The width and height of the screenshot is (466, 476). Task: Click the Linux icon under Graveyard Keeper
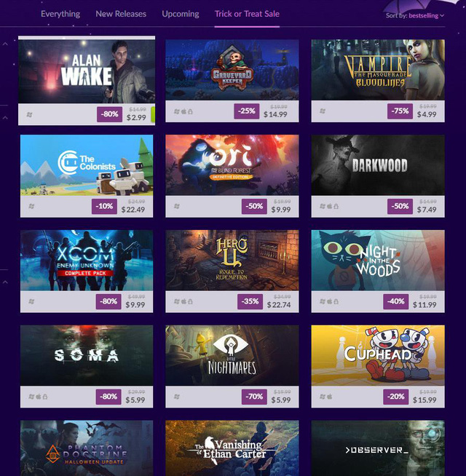[191, 111]
